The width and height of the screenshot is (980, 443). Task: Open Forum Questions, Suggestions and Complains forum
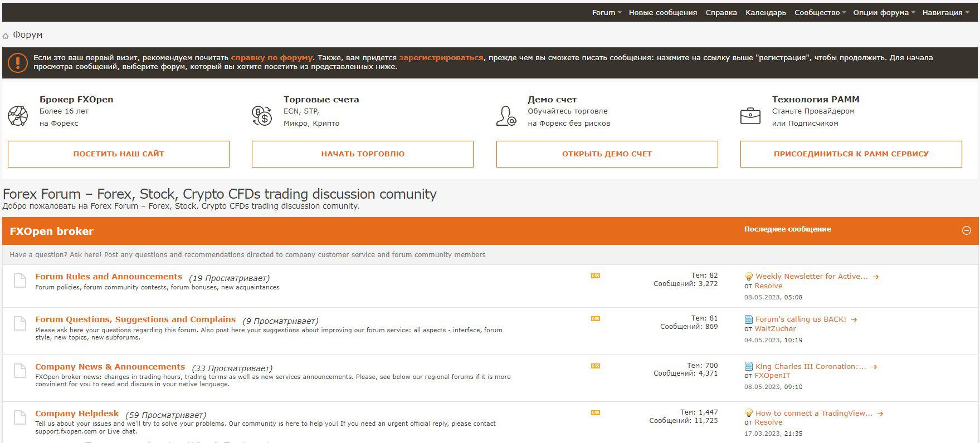[135, 319]
